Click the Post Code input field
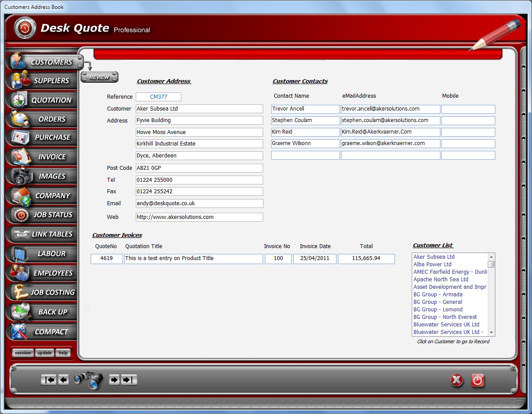Image resolution: width=532 pixels, height=414 pixels. pos(199,168)
